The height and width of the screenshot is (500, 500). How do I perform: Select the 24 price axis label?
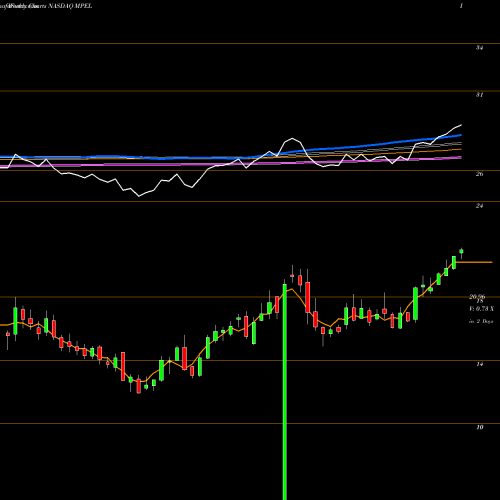point(479,206)
